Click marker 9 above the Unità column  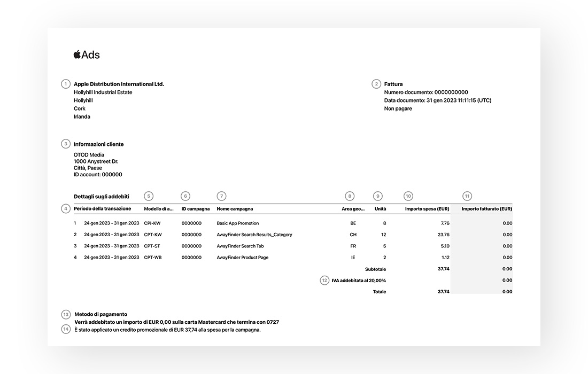click(378, 196)
